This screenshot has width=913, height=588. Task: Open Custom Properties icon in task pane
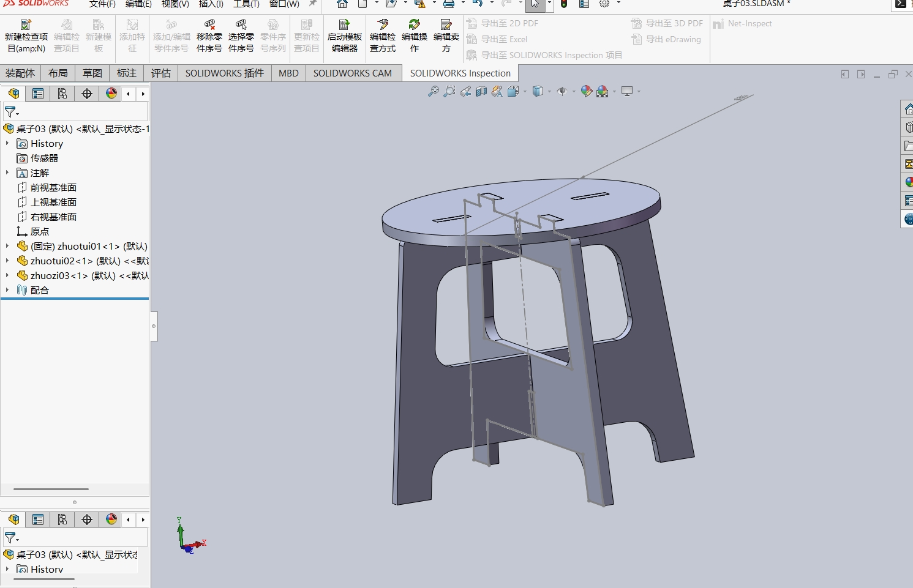coord(909,201)
